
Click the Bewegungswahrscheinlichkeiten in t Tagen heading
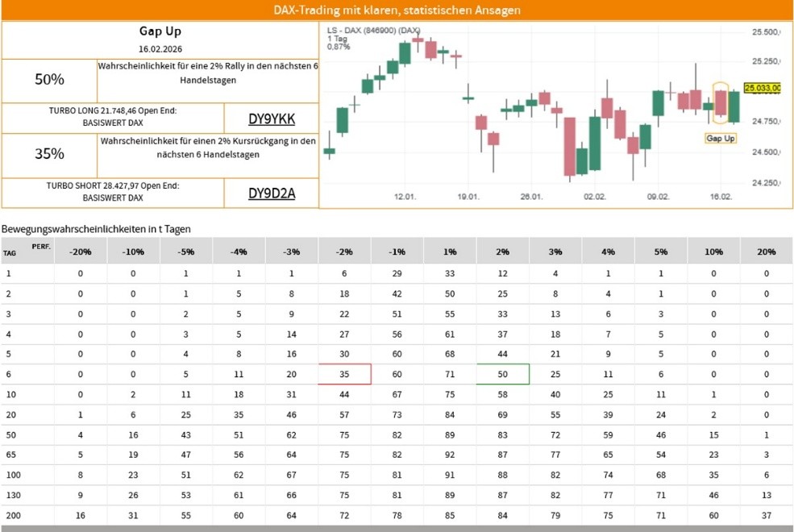click(96, 229)
